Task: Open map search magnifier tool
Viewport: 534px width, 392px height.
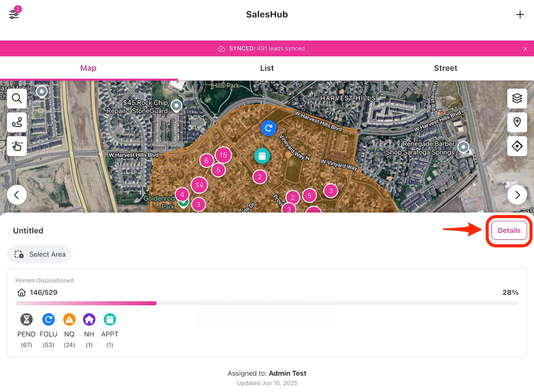Action: [x=17, y=98]
